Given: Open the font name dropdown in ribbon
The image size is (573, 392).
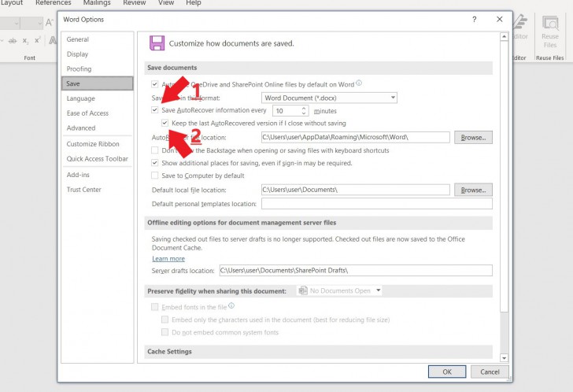Looking at the screenshot, I should coord(16,24).
